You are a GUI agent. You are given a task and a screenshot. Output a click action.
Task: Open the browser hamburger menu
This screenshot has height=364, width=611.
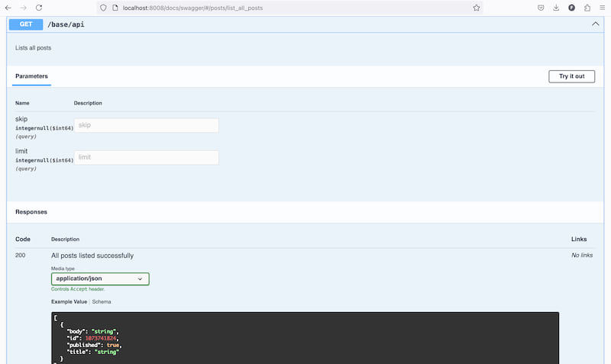pos(602,8)
